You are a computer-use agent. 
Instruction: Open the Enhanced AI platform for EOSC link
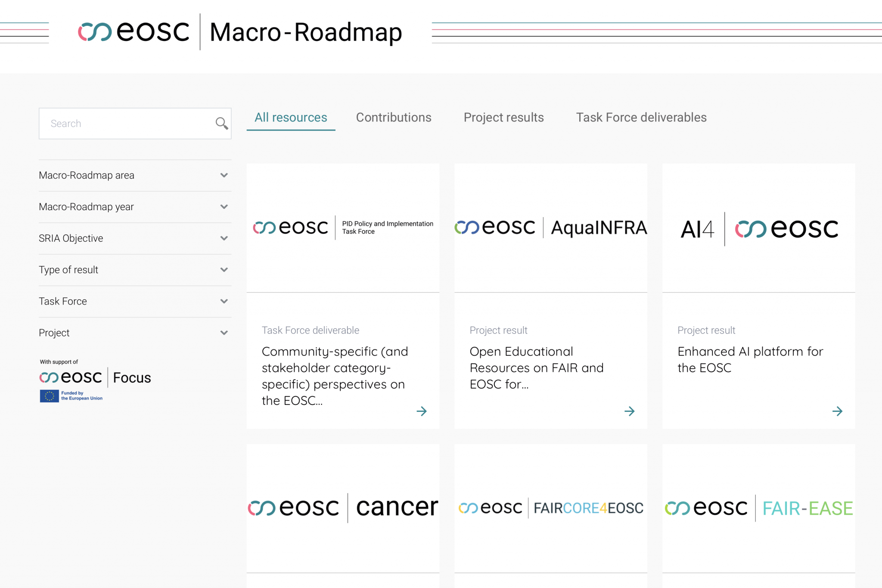750,360
